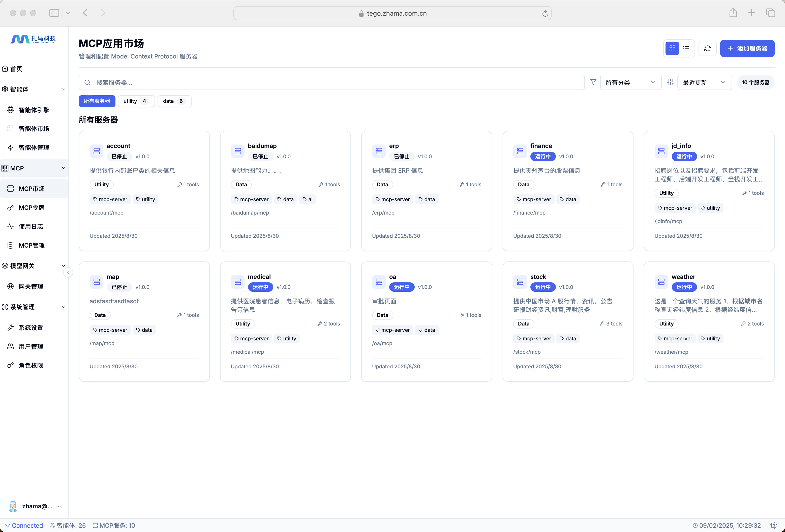Select the data filter tab

pyautogui.click(x=174, y=101)
